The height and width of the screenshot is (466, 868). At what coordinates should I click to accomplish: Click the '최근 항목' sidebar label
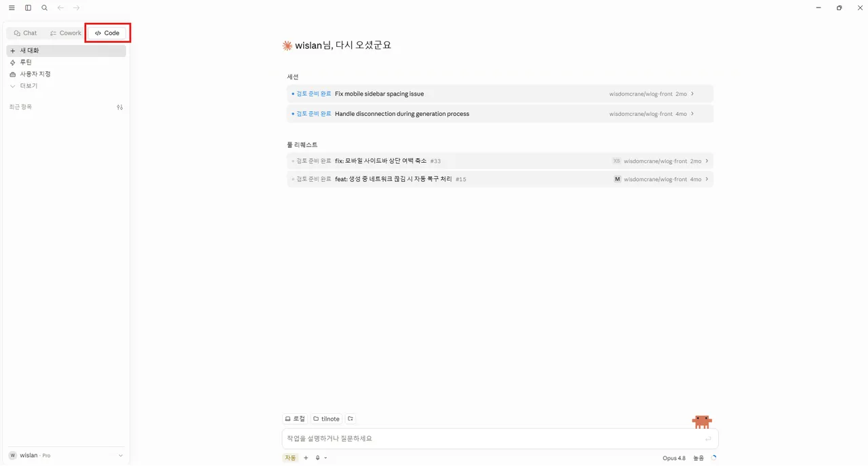pos(20,107)
